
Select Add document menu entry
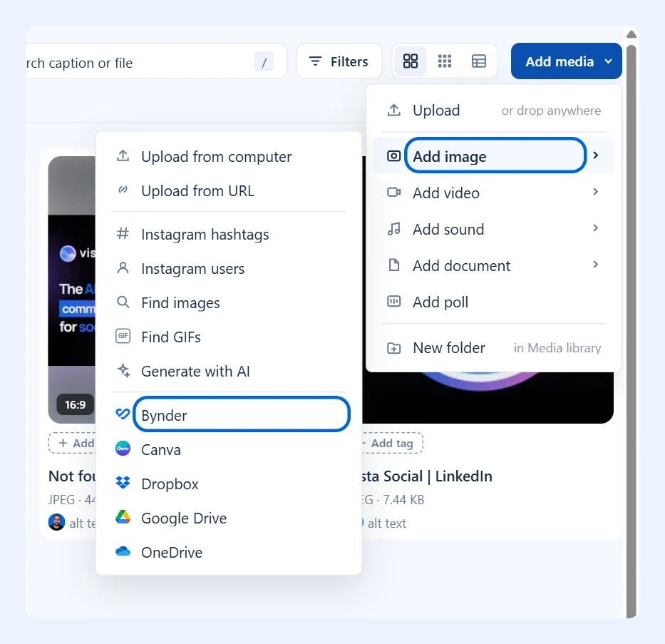click(x=494, y=265)
